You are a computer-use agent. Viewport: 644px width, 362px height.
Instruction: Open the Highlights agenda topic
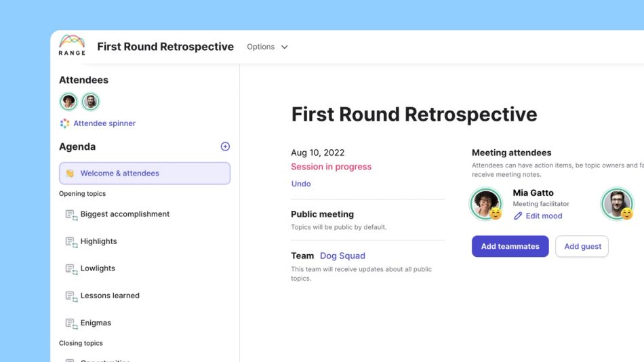(98, 241)
